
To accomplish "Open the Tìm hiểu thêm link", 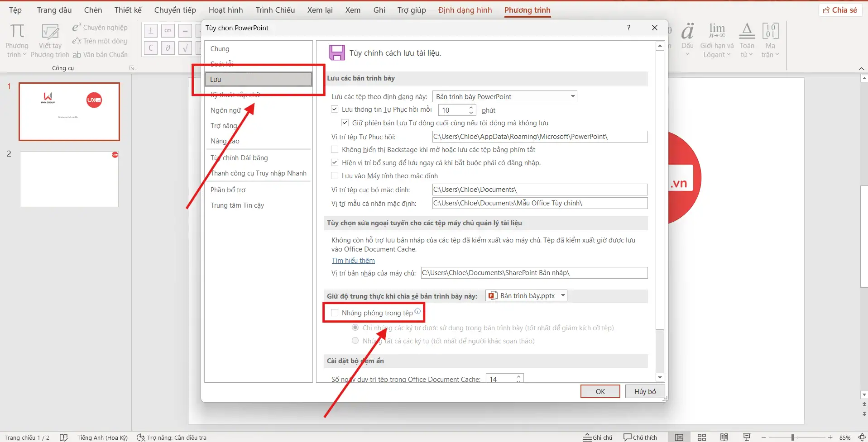I will [x=353, y=261].
